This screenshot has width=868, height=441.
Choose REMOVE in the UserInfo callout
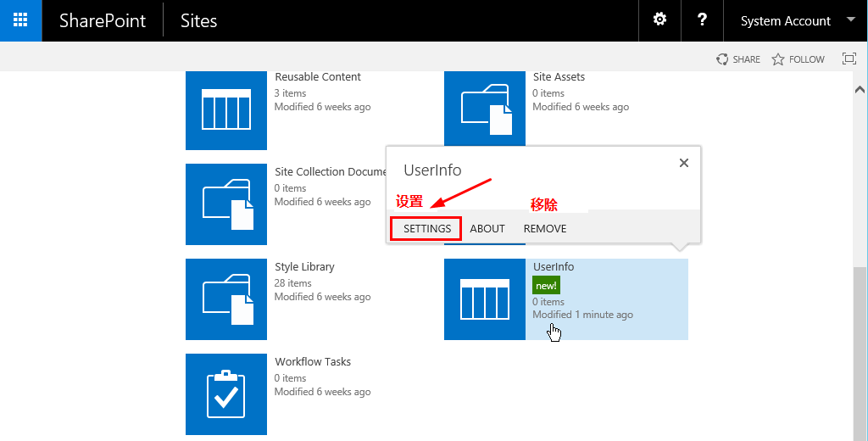pos(545,229)
